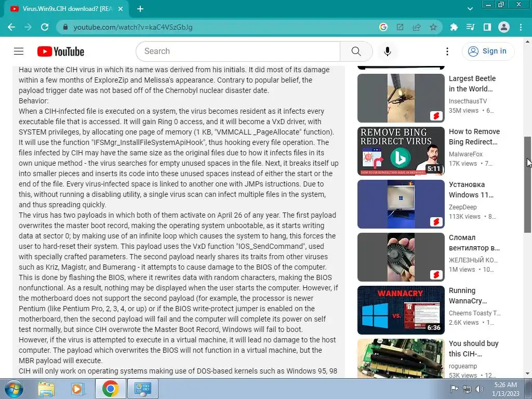This screenshot has width=532, height=399.
Task: Open the Extensions puzzle icon
Action: [x=454, y=27]
